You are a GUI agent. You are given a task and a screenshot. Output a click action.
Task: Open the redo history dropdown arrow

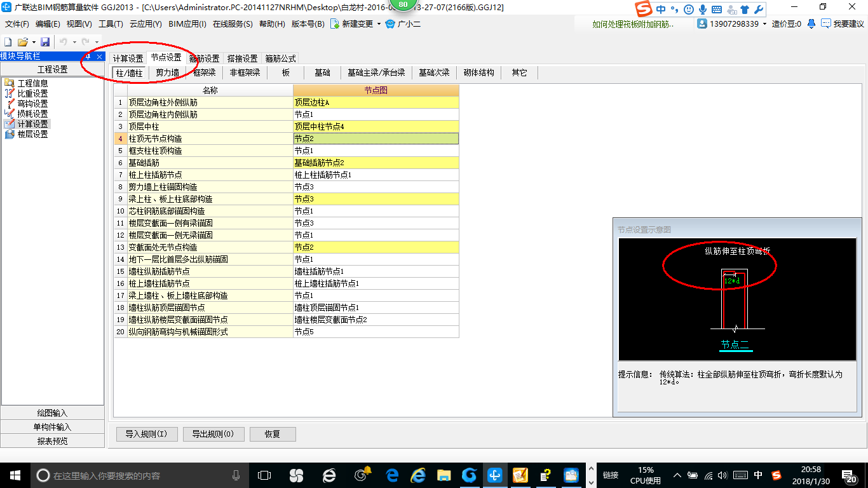[x=96, y=42]
